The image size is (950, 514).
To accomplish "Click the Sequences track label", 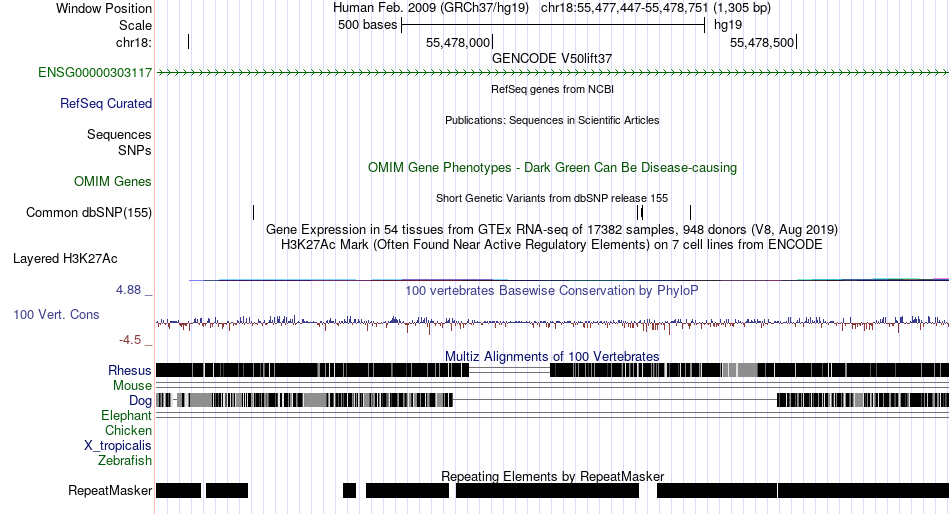I will pyautogui.click(x=119, y=135).
